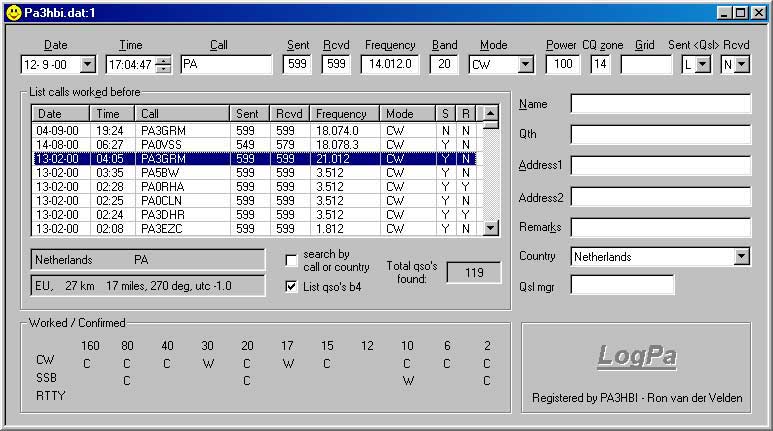Click the Qth input field

[x=661, y=134]
